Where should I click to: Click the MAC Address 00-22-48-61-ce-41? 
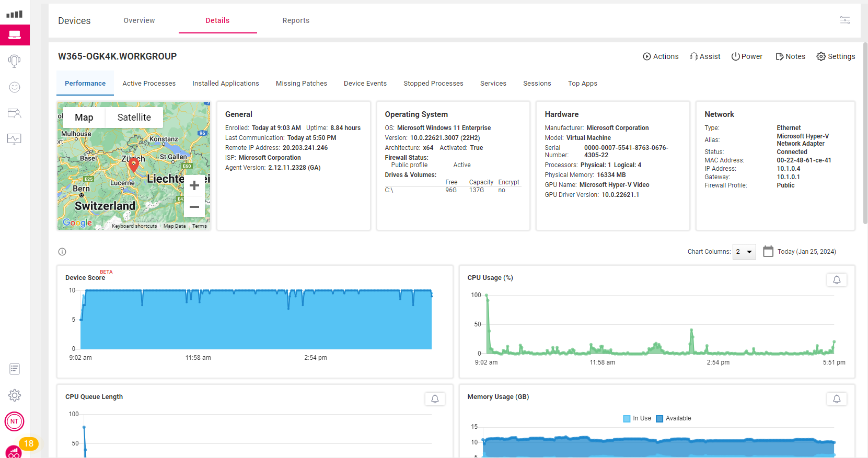coord(804,160)
